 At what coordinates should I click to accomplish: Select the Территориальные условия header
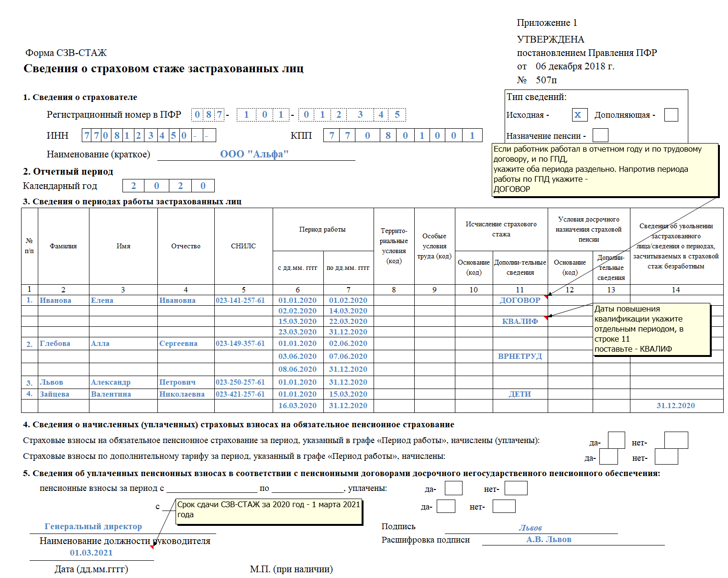point(394,246)
